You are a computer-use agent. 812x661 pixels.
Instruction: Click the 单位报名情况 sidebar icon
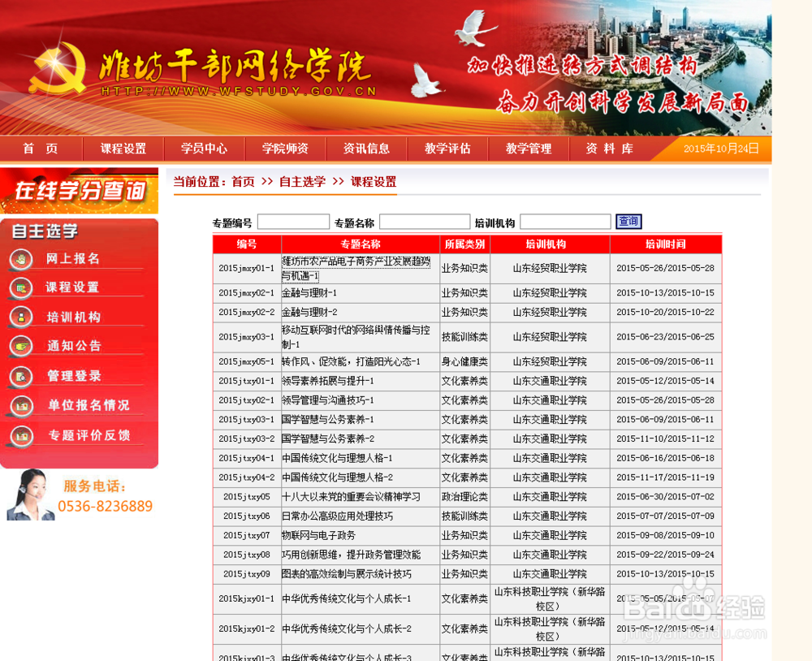tap(21, 406)
